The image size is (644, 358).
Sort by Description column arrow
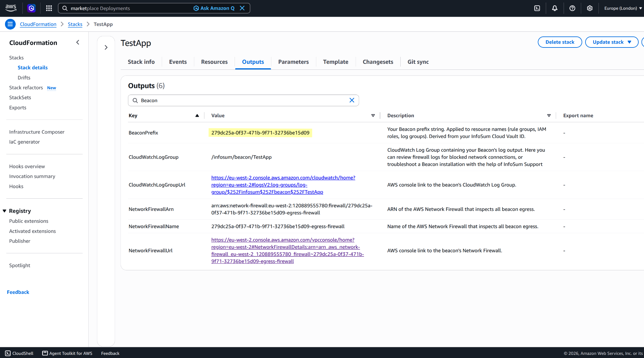tap(549, 116)
